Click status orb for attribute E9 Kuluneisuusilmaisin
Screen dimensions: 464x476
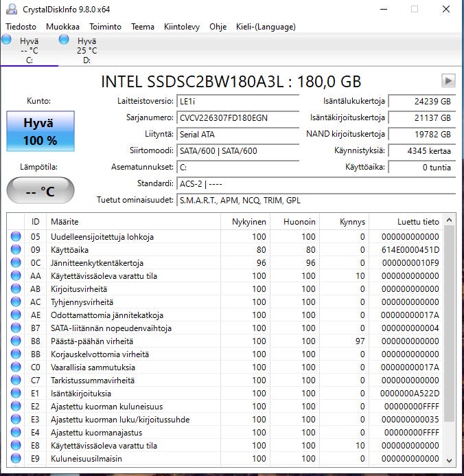16,458
